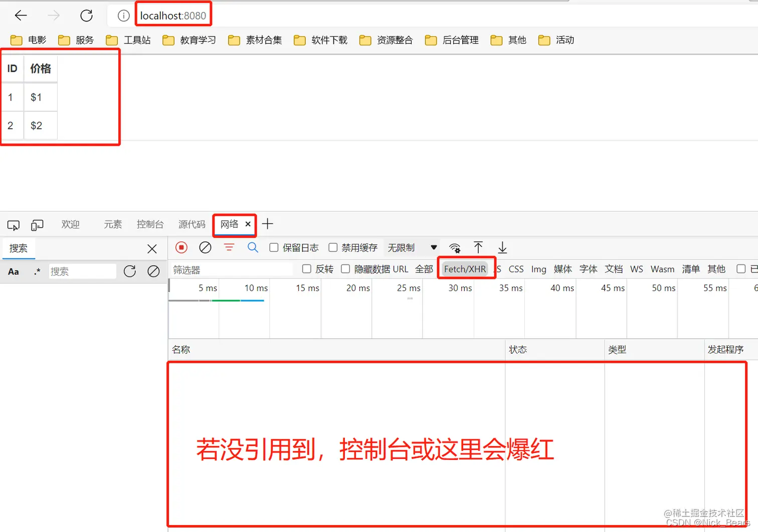Select the Fetch/XHR request filter
The image size is (758, 532).
click(x=466, y=269)
